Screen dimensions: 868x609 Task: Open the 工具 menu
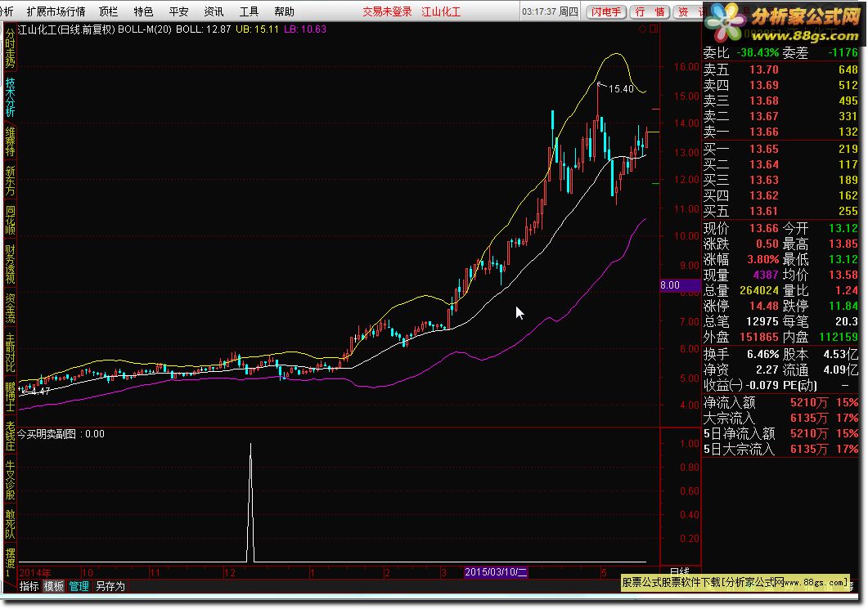pyautogui.click(x=249, y=11)
